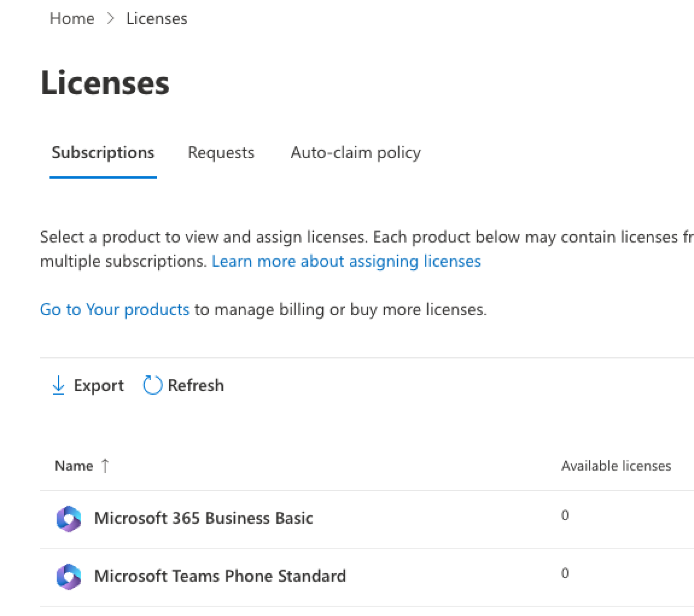
Task: Click the Microsoft Teams Phone Standard product icon
Action: pos(69,577)
